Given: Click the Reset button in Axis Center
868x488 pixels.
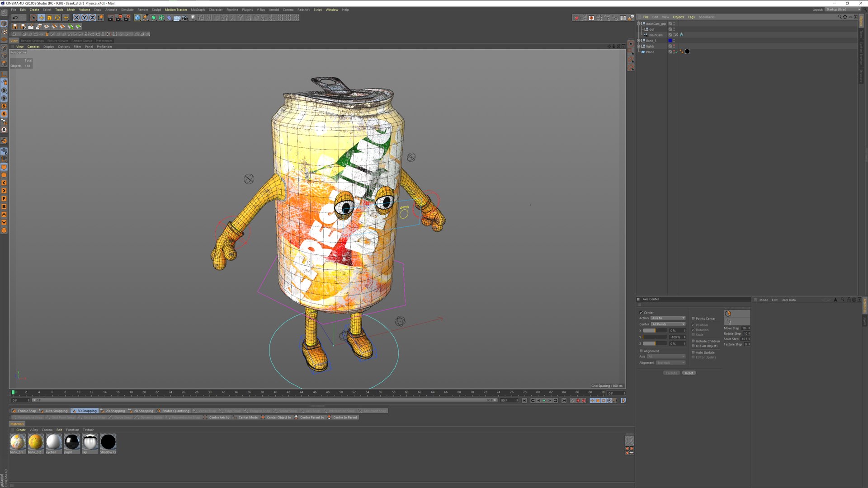Looking at the screenshot, I should click(x=689, y=373).
